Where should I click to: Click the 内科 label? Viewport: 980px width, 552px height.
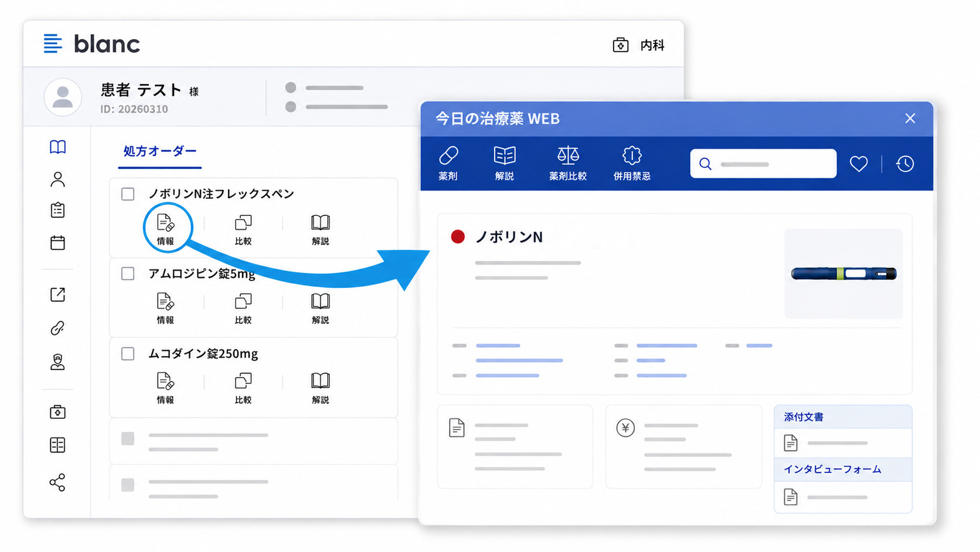(x=652, y=45)
